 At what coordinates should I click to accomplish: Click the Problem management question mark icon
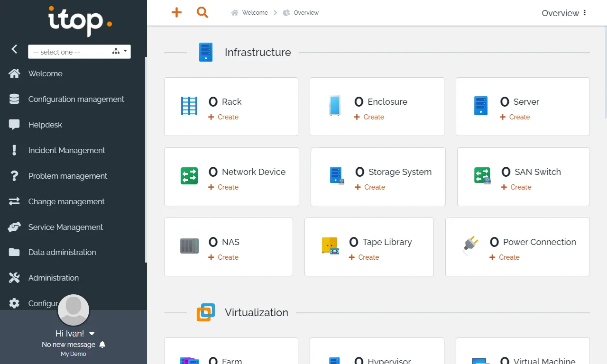(x=14, y=176)
